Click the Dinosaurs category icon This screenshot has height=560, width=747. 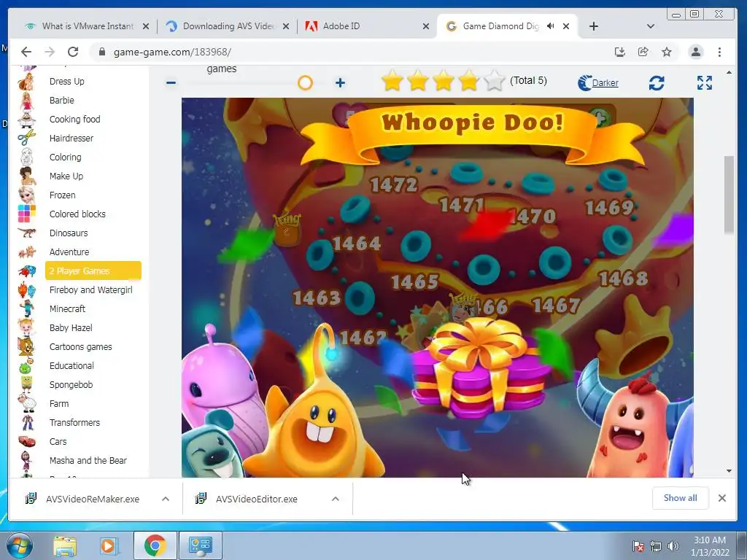26,233
